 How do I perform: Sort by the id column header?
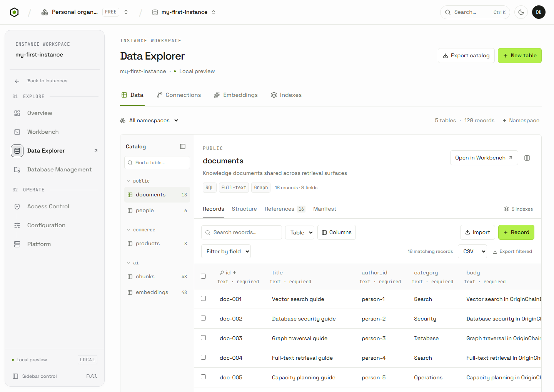point(228,272)
